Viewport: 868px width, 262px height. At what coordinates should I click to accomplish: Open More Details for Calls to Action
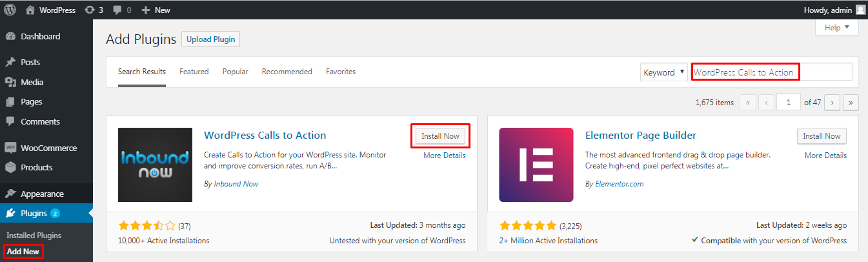coord(444,156)
